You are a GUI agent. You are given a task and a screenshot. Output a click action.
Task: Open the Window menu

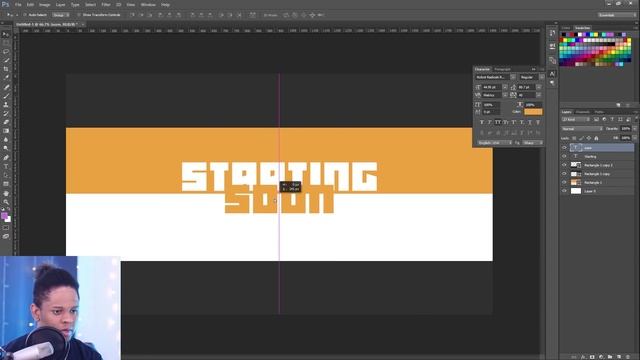pos(148,4)
